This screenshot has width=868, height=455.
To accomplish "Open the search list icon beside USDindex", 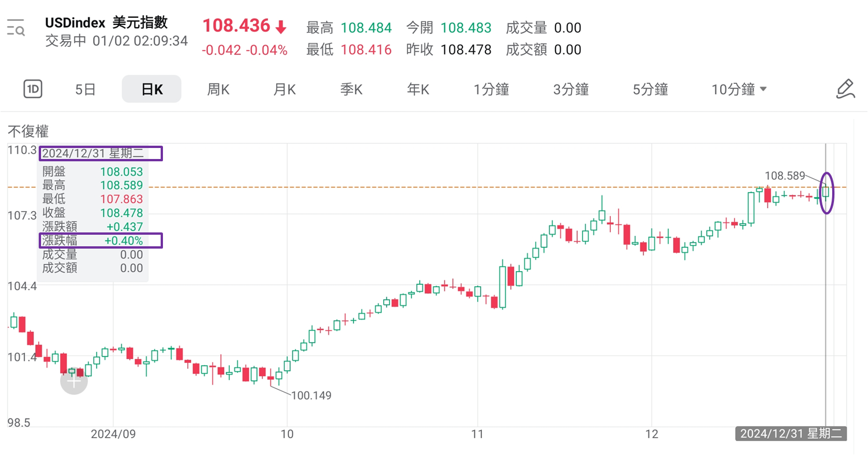I will coord(16,28).
